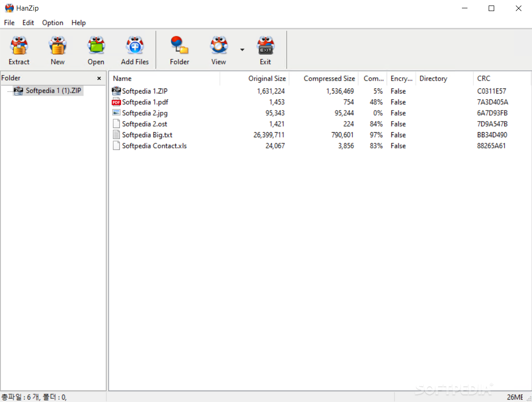The image size is (532, 402).
Task: Select the Softpedia 1.ZIP file row
Action: pos(320,91)
